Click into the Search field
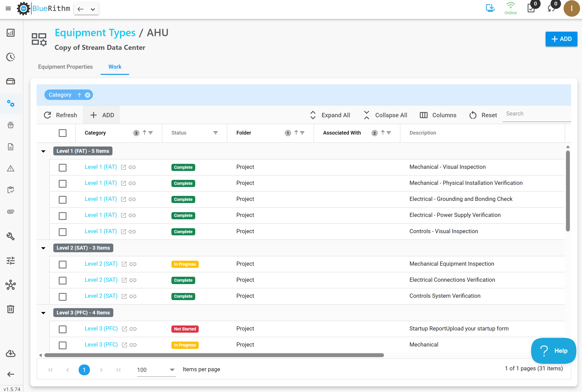Image resolution: width=582 pixels, height=392 pixels. (x=537, y=114)
